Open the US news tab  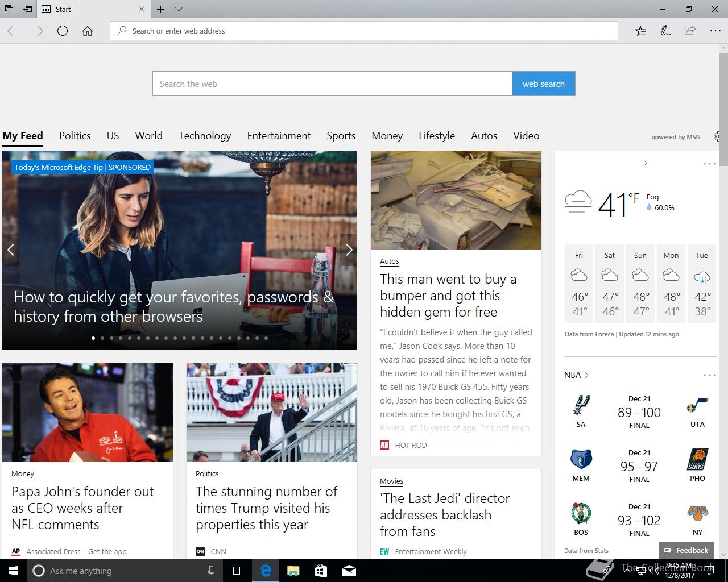click(x=113, y=136)
